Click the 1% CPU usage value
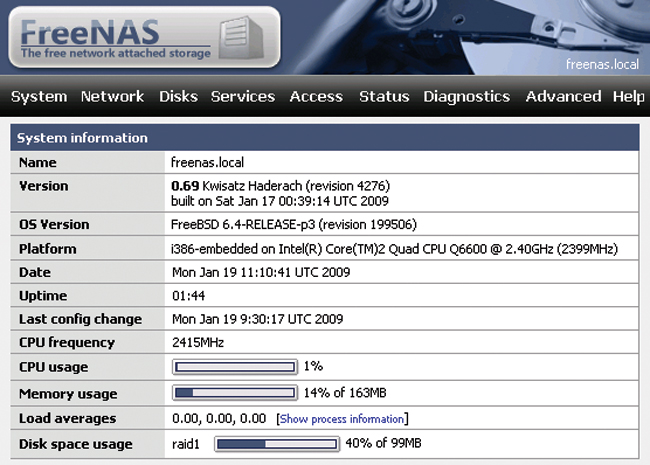This screenshot has width=650, height=465. (x=313, y=366)
